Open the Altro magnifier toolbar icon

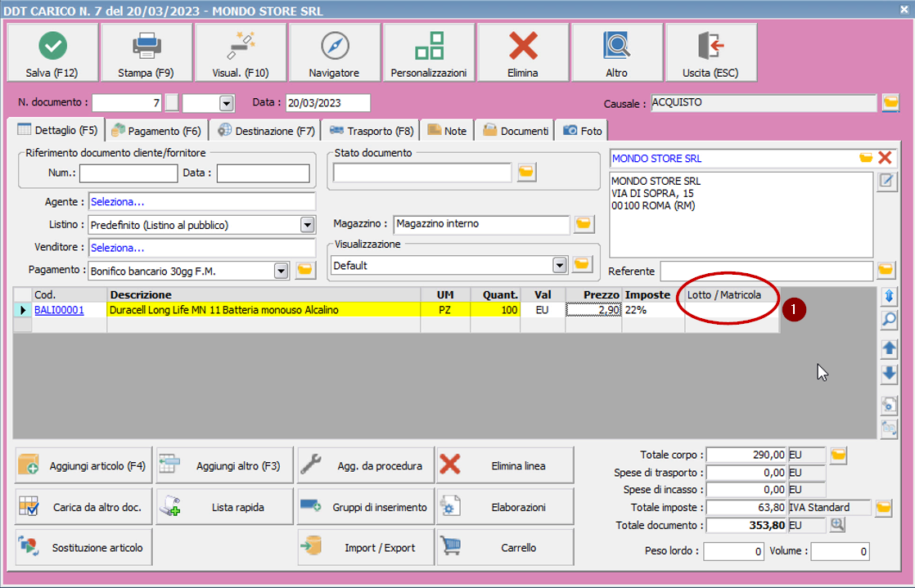point(616,51)
